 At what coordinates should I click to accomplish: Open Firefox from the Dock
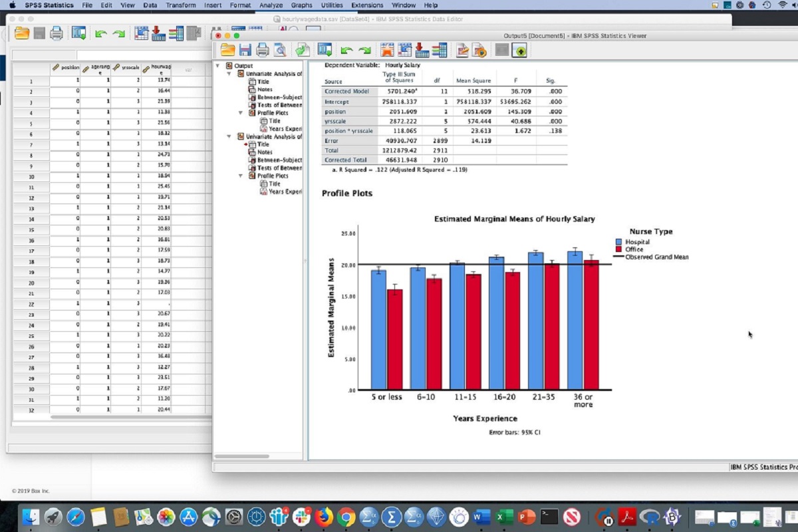325,516
